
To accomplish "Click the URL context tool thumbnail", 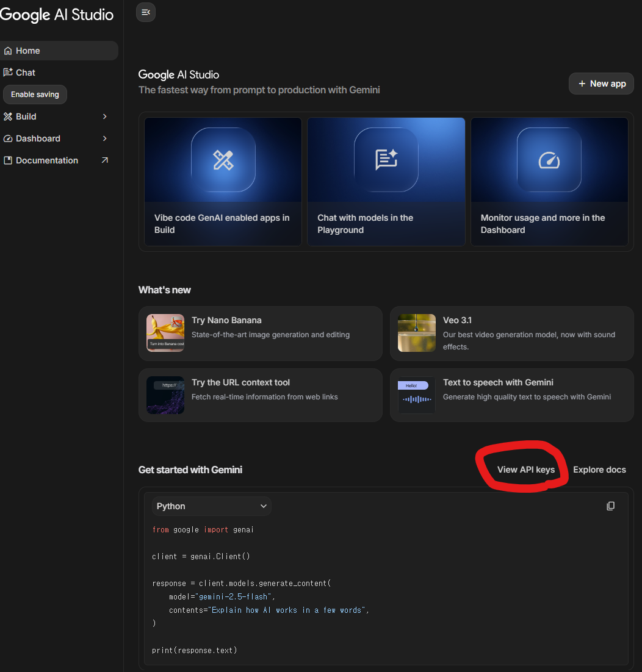I will coord(165,395).
